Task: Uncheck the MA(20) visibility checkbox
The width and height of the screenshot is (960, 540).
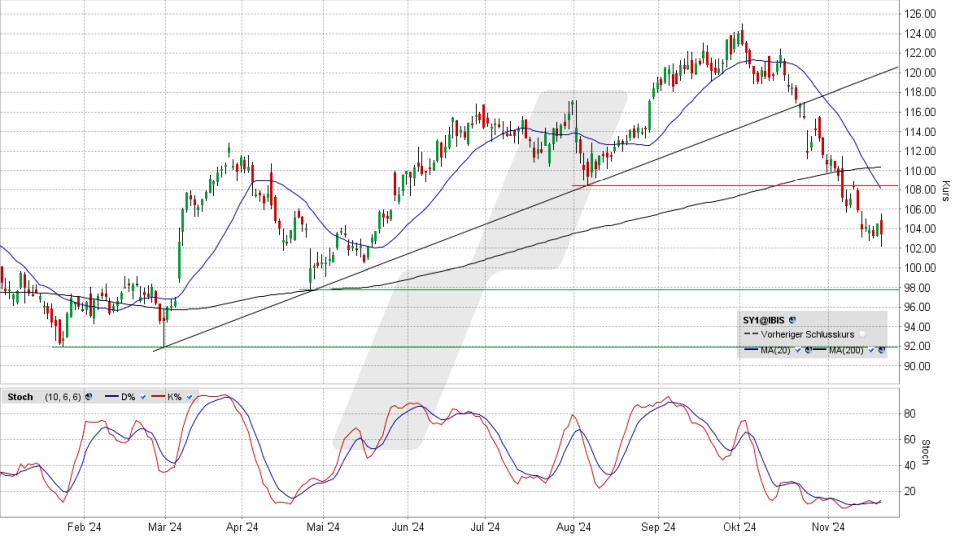Action: [x=797, y=350]
